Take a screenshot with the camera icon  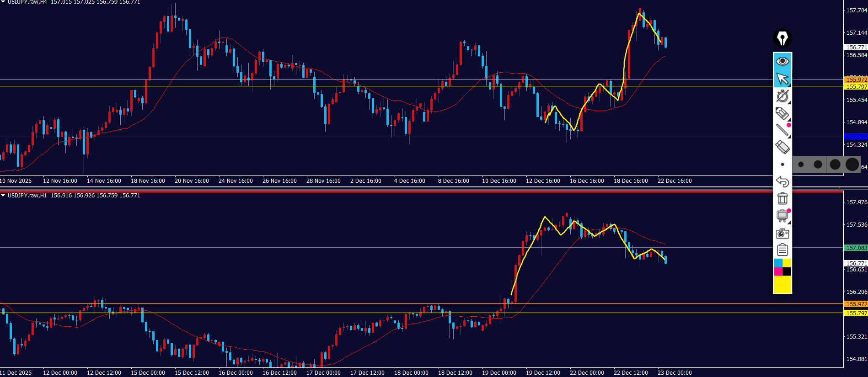[x=782, y=234]
